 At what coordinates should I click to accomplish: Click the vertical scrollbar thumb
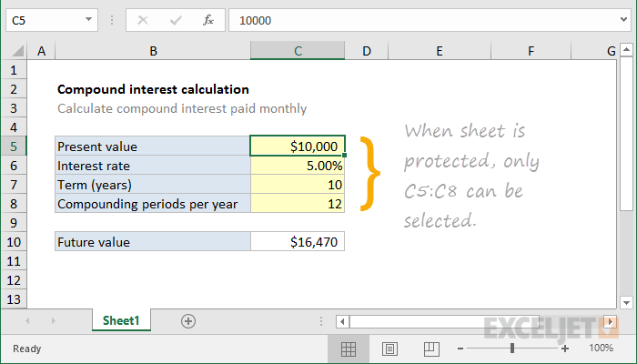point(626,134)
